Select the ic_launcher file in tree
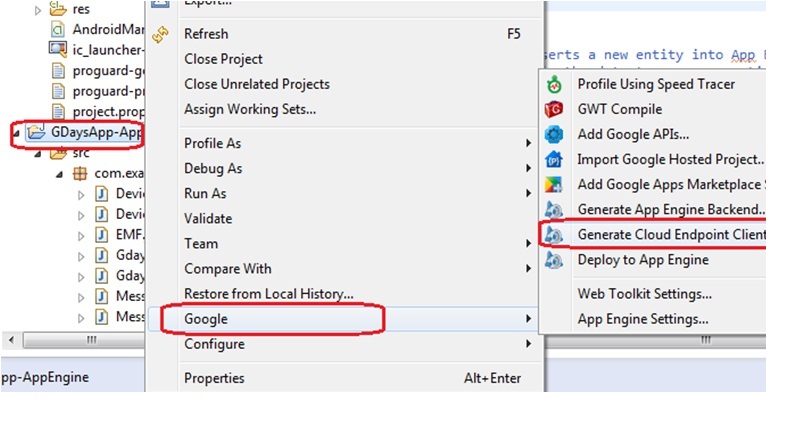 pyautogui.click(x=98, y=48)
